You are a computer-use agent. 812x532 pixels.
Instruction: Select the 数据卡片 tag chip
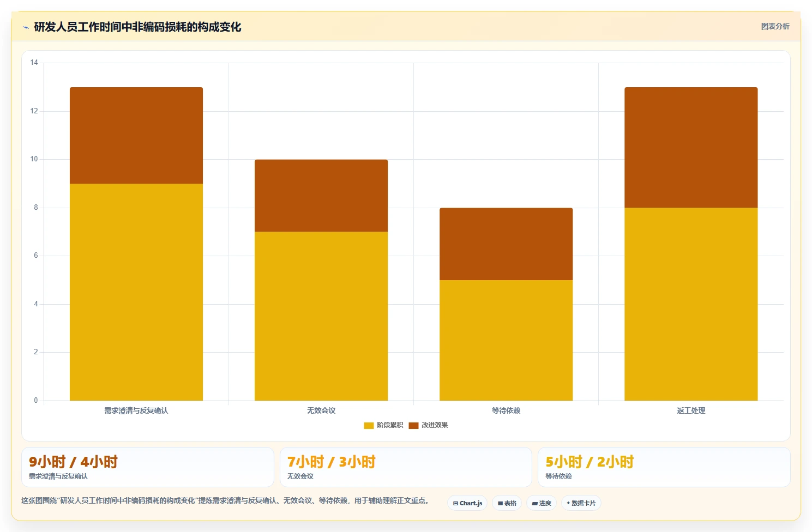click(x=581, y=503)
